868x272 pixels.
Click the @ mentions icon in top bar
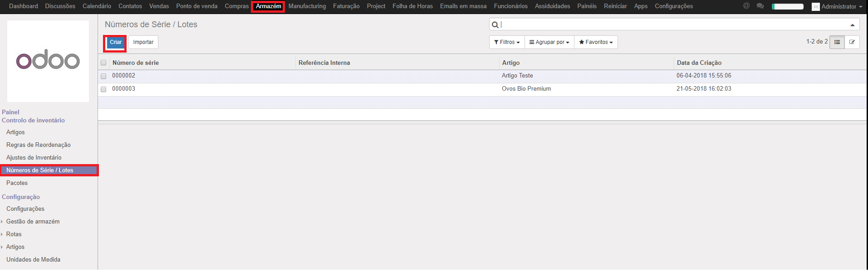[x=746, y=6]
